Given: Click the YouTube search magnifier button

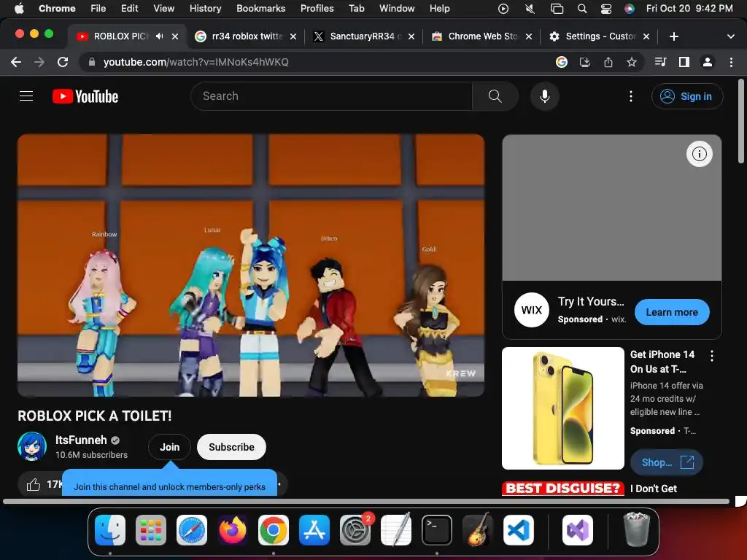Looking at the screenshot, I should point(495,96).
